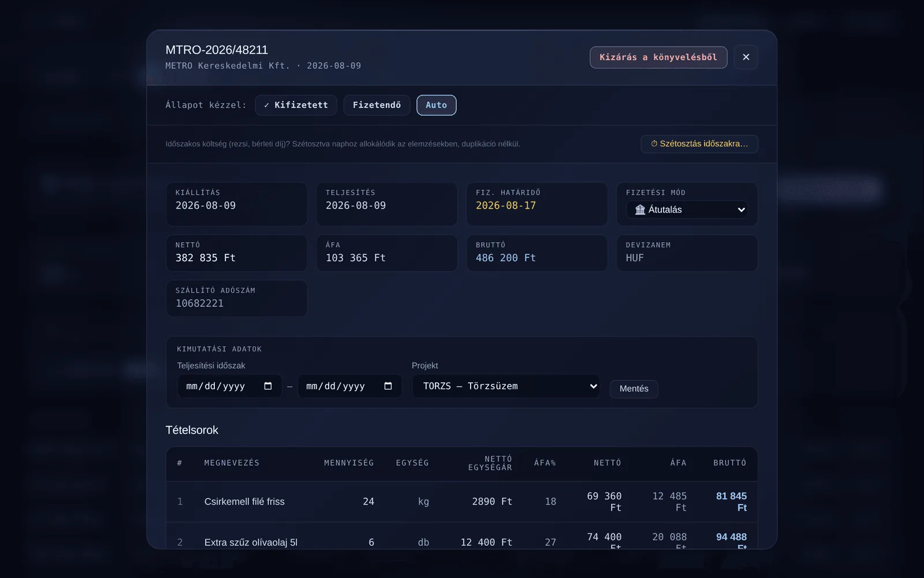Click the Kiállítás date 2026-08-09

(x=206, y=206)
